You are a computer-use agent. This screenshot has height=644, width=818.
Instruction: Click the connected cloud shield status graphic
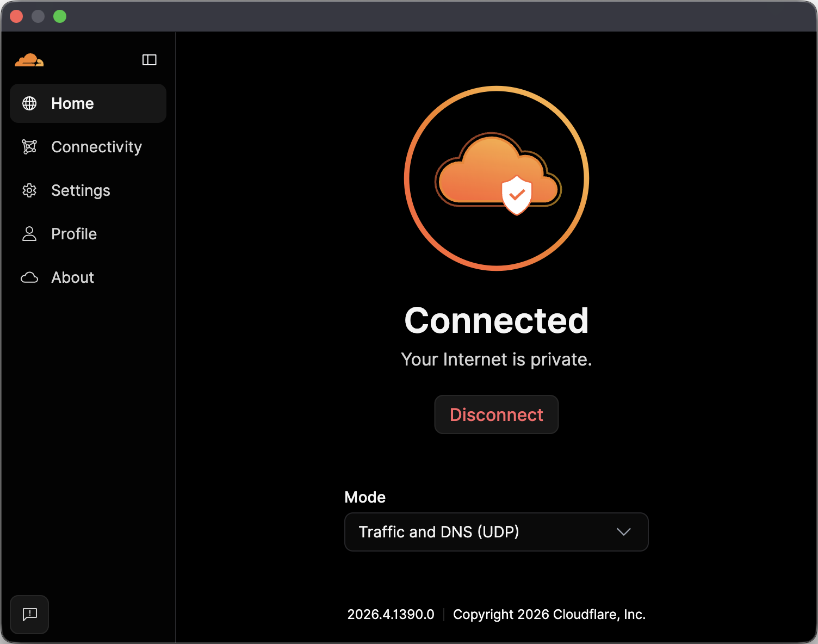tap(497, 178)
